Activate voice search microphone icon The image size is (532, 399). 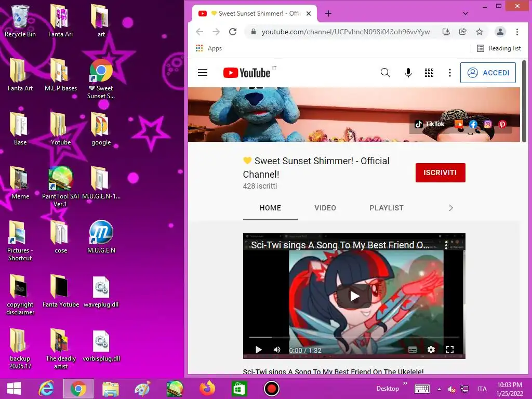(408, 73)
